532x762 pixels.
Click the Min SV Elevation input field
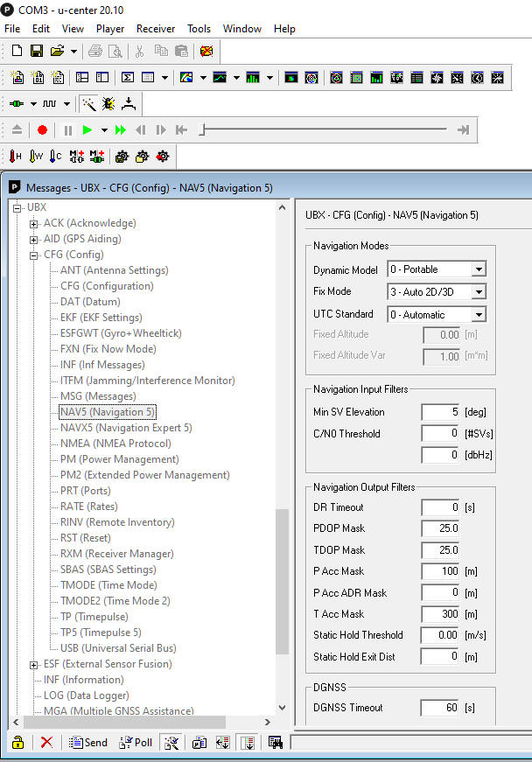(x=440, y=412)
